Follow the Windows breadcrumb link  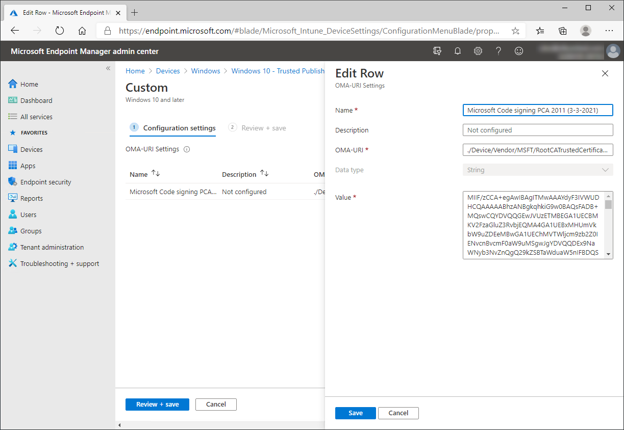tap(205, 71)
